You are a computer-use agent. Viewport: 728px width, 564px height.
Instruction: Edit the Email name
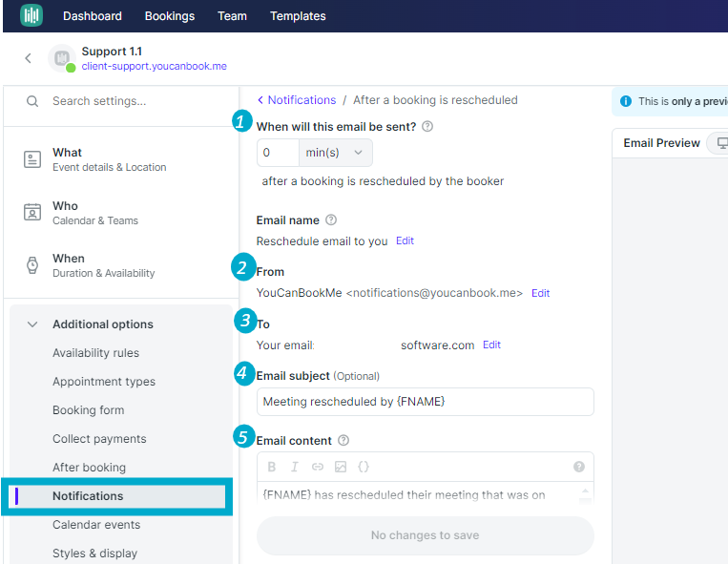(x=405, y=240)
